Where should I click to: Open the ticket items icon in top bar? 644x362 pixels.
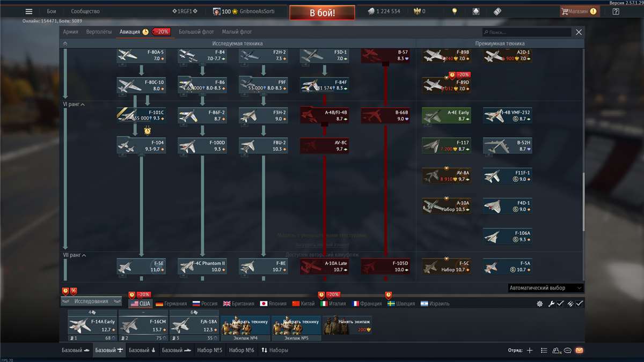497,11
